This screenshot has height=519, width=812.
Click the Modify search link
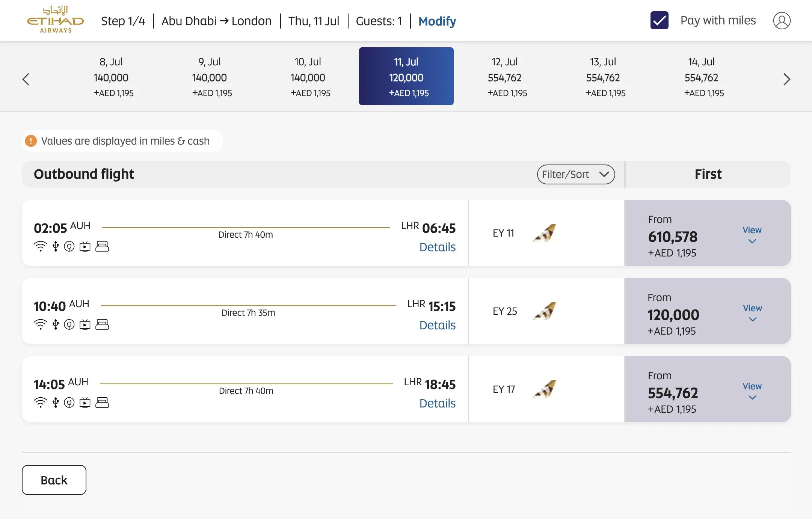(437, 21)
